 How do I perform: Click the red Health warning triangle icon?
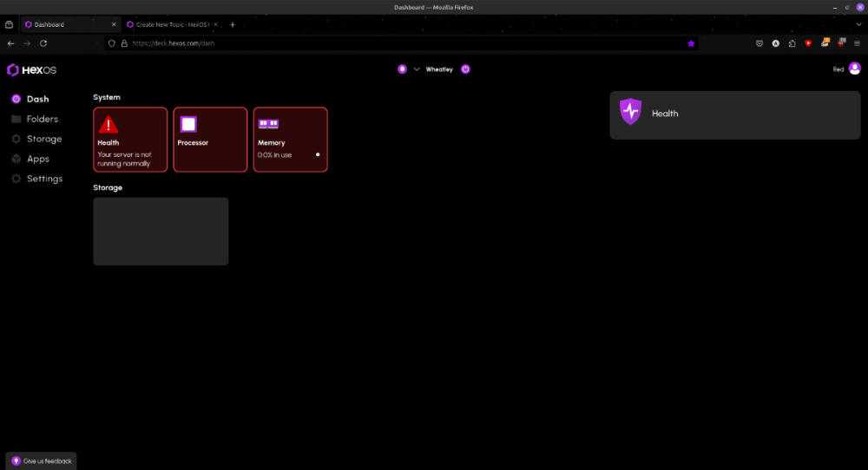tap(108, 124)
